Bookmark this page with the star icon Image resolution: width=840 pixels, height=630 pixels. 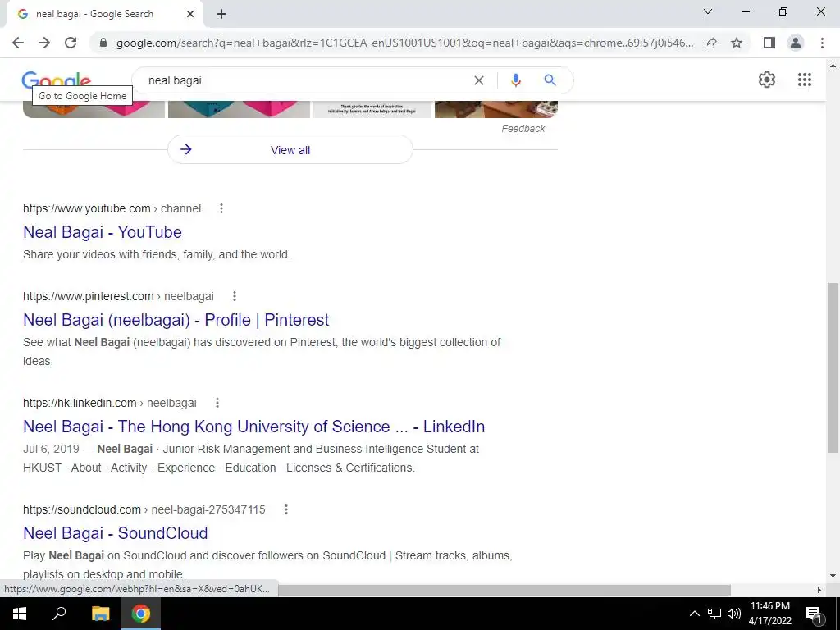click(737, 43)
